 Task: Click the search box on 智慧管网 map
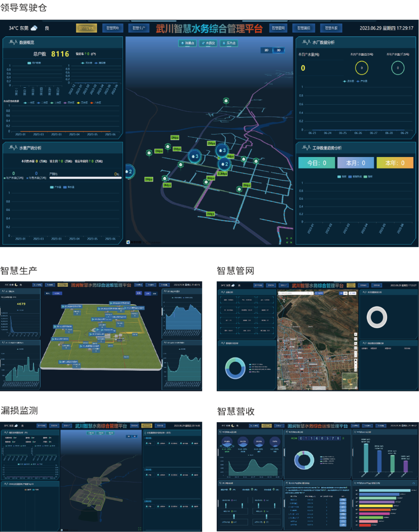[296, 293]
